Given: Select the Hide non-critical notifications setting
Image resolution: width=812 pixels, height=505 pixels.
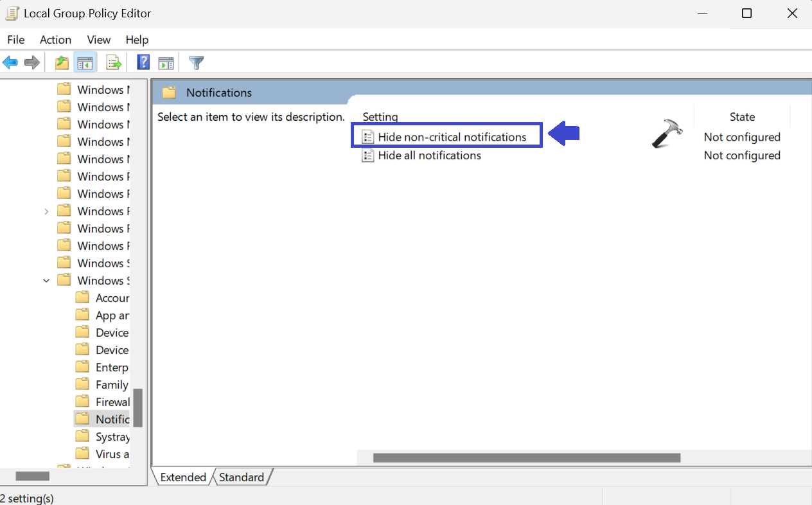Looking at the screenshot, I should coord(452,137).
